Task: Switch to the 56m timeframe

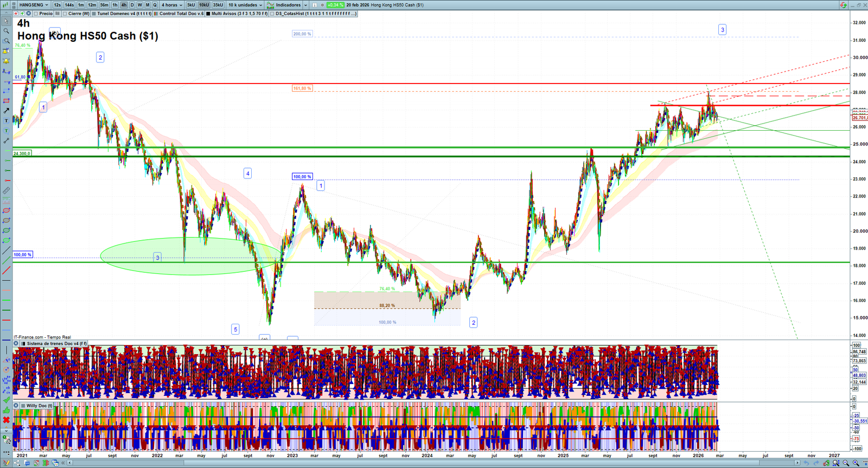Action: point(104,5)
